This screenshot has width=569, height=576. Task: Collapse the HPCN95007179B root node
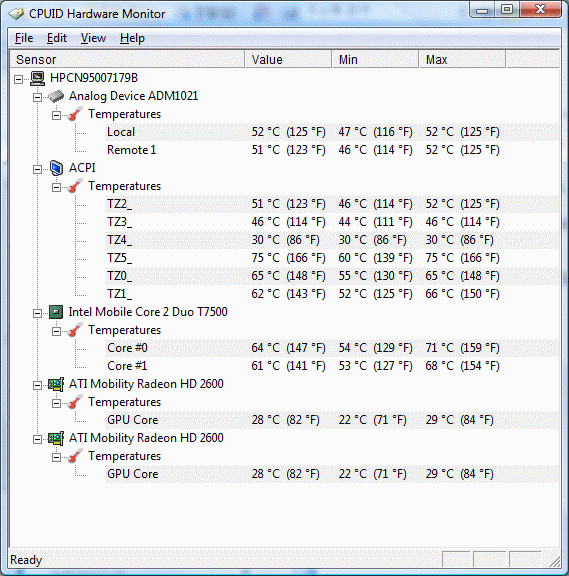[x=18, y=79]
